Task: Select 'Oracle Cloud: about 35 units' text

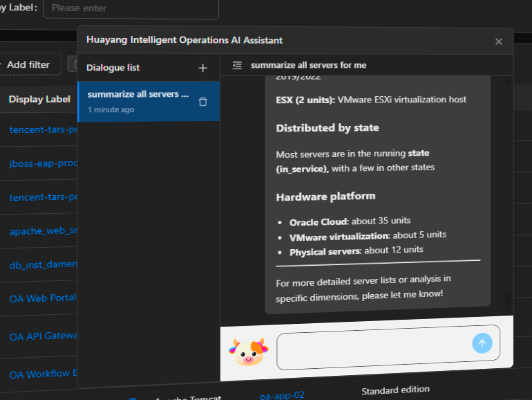Action: pyautogui.click(x=350, y=221)
